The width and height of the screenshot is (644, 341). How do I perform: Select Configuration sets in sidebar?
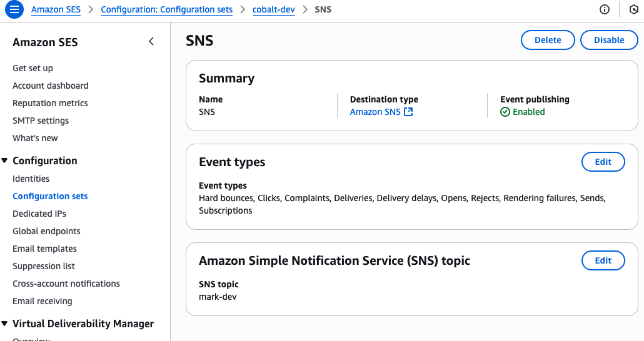pyautogui.click(x=50, y=196)
